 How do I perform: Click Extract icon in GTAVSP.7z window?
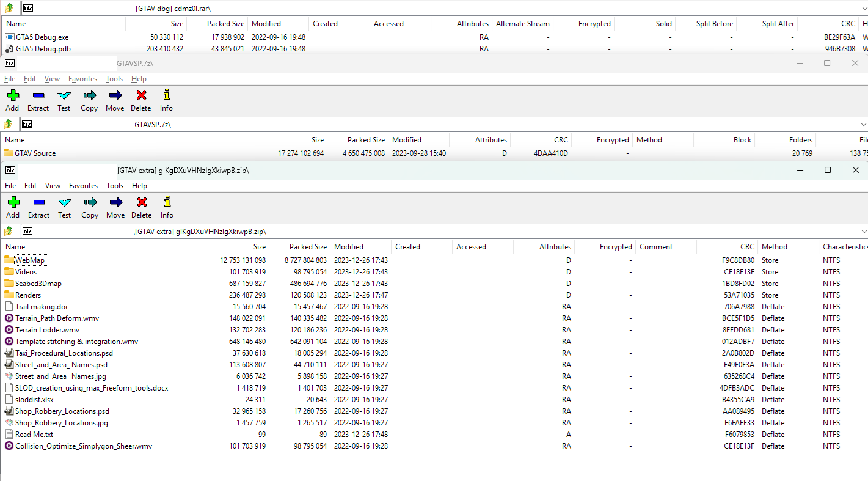coord(38,95)
